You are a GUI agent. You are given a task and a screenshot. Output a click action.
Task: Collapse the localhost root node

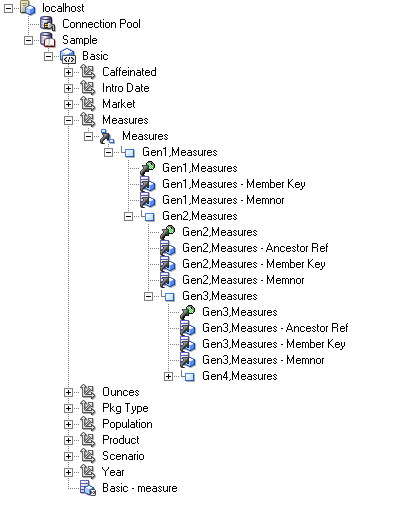click(x=8, y=8)
